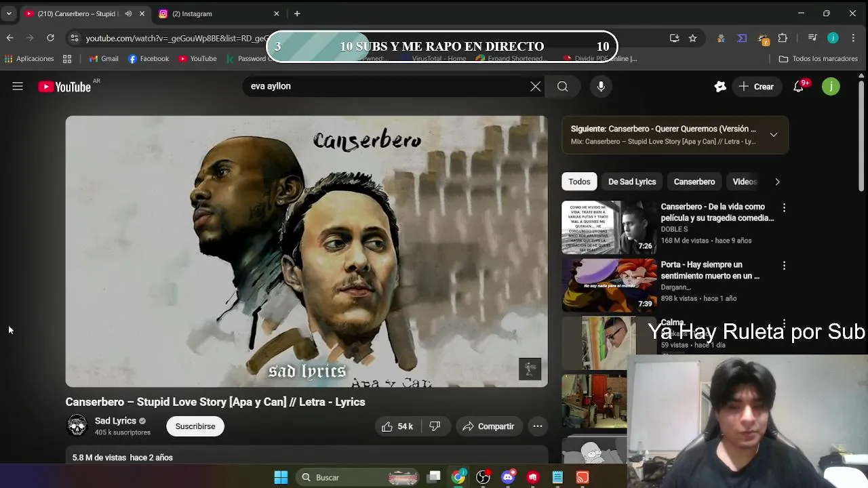Open the Chrome extensions puzzle icon
The width and height of the screenshot is (868, 488).
pyautogui.click(x=783, y=38)
